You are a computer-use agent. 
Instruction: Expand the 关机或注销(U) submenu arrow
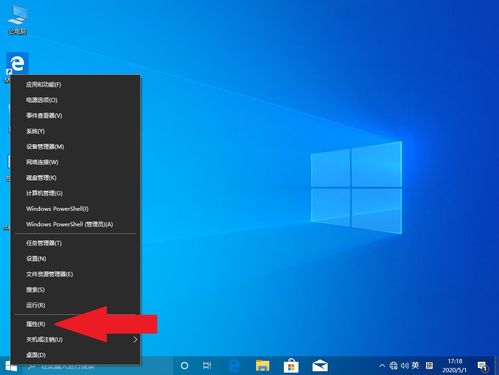(135, 339)
